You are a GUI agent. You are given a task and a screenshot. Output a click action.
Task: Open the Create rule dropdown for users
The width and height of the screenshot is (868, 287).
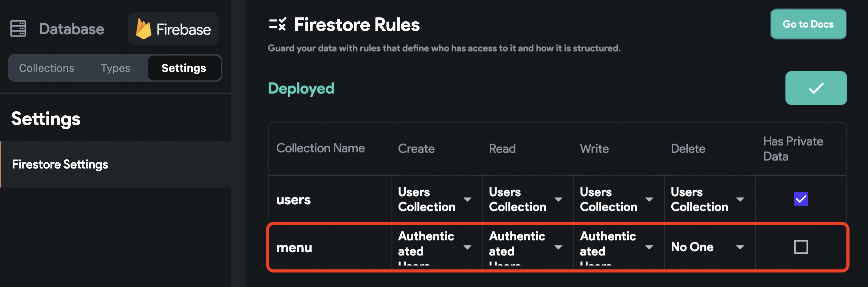point(468,199)
